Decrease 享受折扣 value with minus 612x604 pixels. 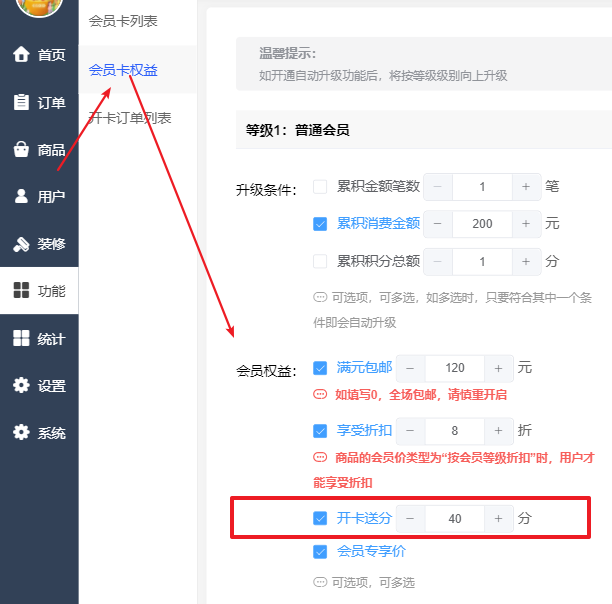[411, 431]
